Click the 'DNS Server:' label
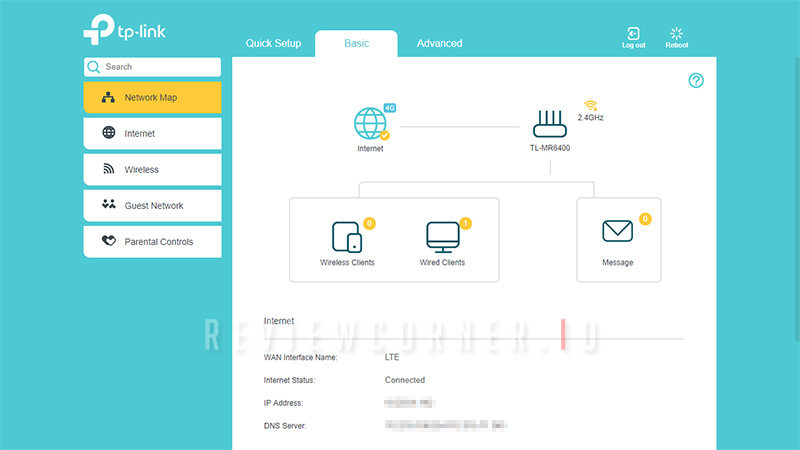Viewport: 800px width, 450px height. [285, 426]
